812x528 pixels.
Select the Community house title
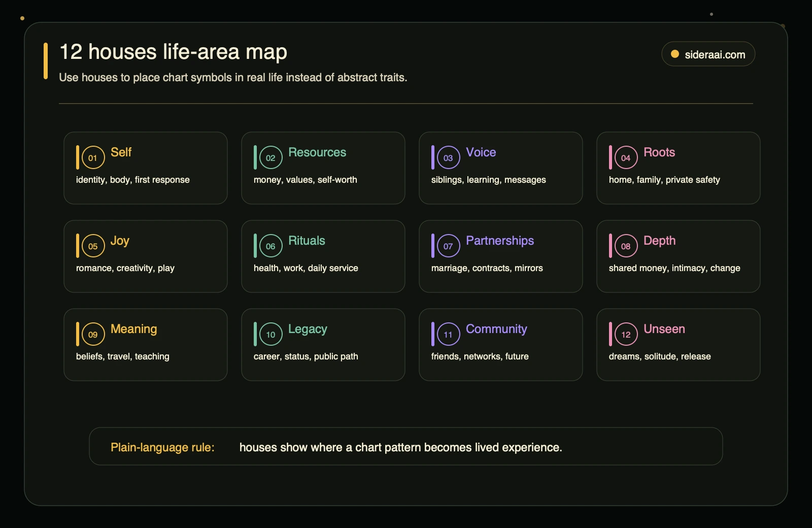[x=496, y=329]
